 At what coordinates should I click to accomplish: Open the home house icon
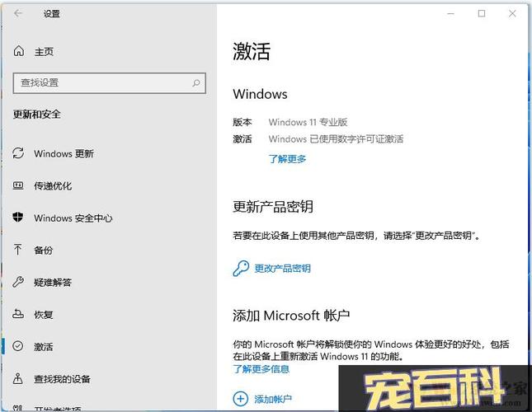[x=19, y=51]
